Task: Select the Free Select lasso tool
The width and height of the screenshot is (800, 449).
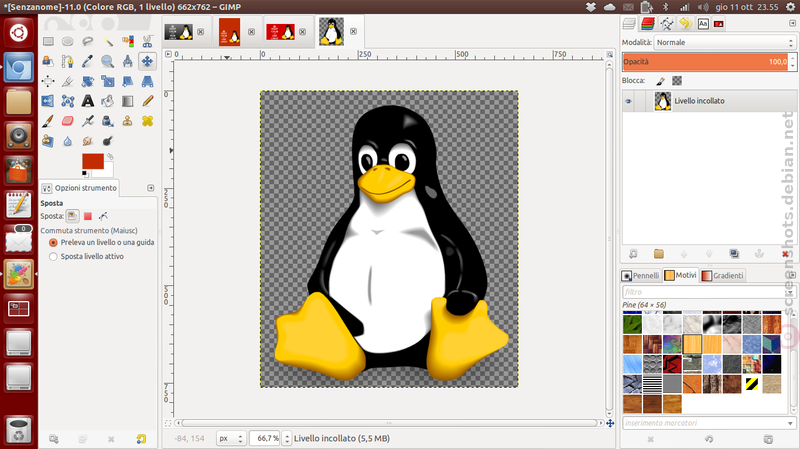Action: (88, 41)
